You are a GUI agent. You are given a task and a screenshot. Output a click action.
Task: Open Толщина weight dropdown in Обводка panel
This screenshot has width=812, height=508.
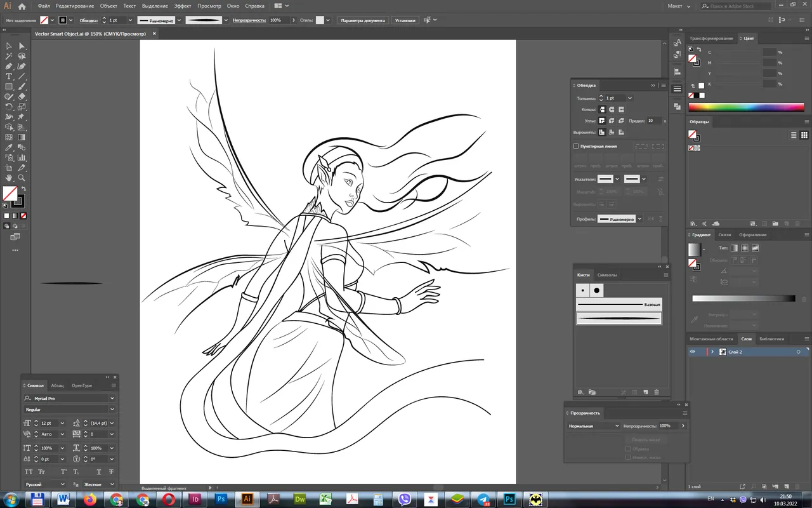coord(629,98)
